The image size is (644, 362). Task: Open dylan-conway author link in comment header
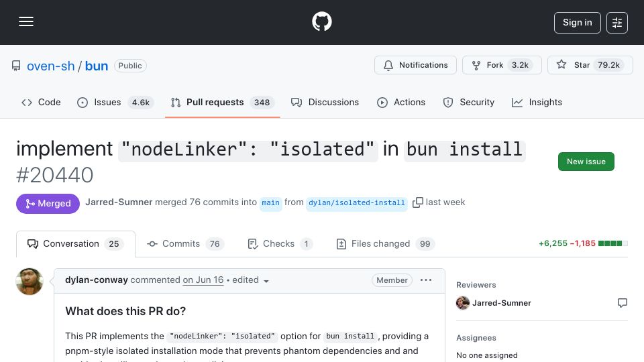click(97, 280)
